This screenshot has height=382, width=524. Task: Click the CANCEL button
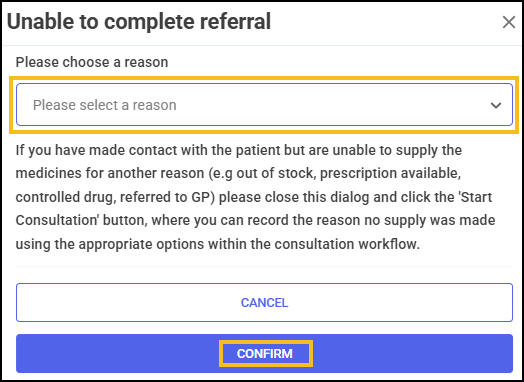pos(264,302)
